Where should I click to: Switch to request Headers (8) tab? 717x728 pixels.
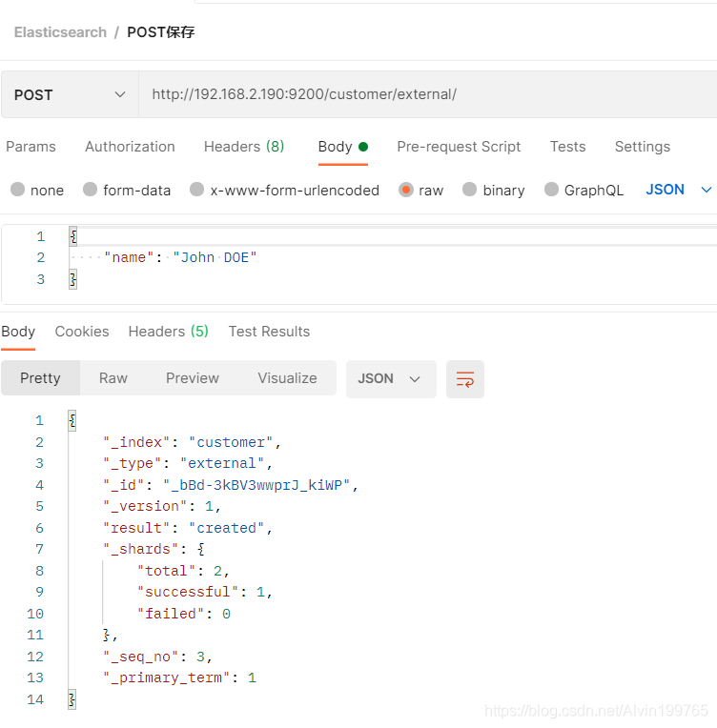tap(244, 147)
